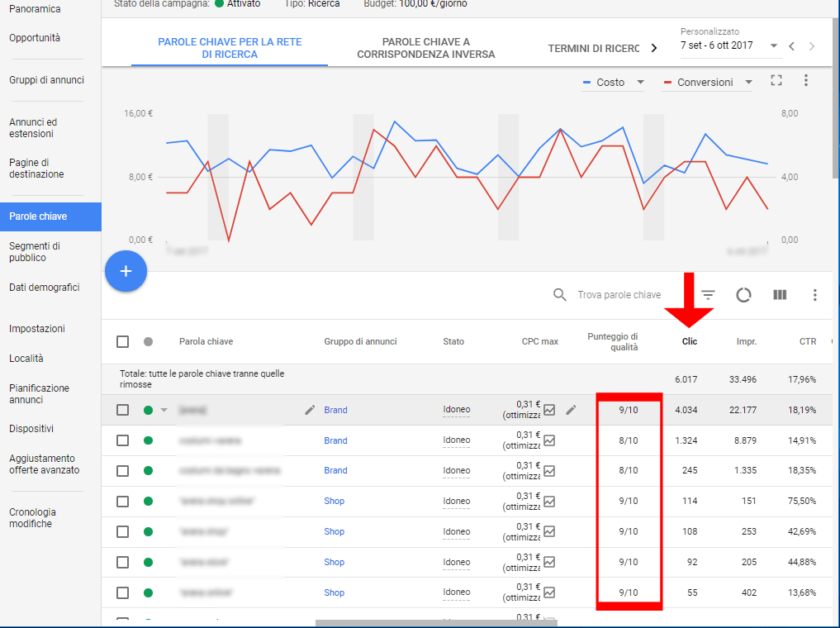The image size is (840, 628).
Task: Open Gruppi di annunci in sidebar
Action: 46,80
